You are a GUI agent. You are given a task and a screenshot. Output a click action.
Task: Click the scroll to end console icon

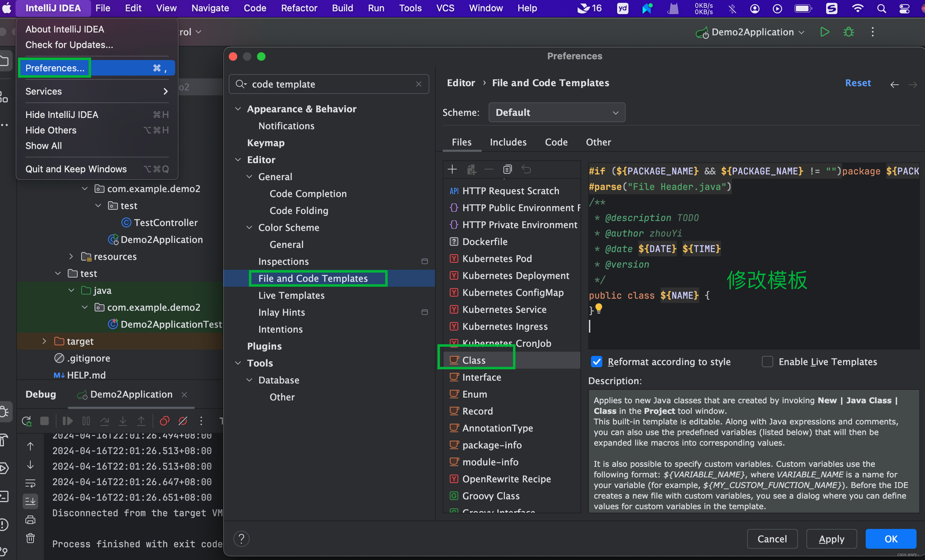(30, 501)
